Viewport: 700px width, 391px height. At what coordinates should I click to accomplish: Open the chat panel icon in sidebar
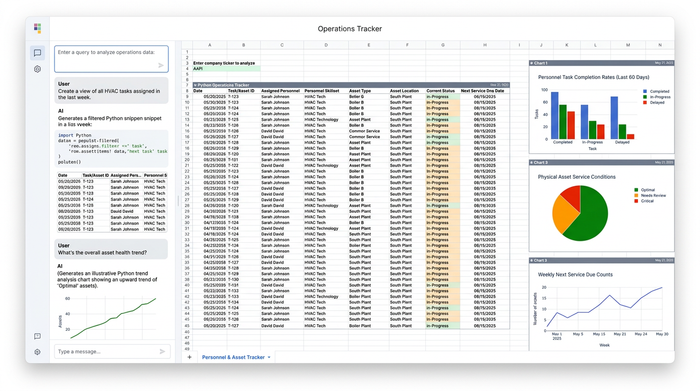(38, 53)
